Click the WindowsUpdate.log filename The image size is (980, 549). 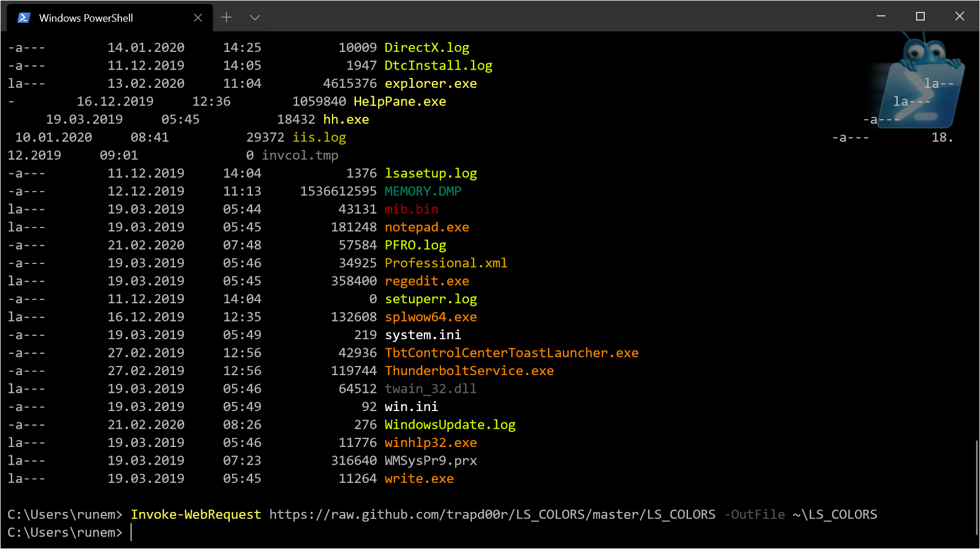(450, 424)
